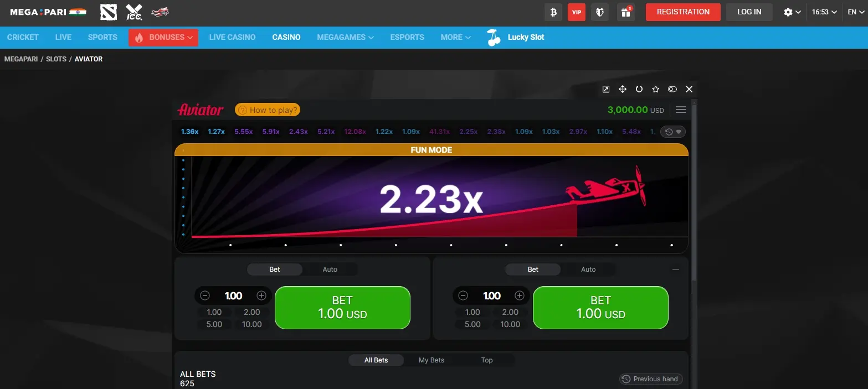Switch right panel to Auto mode
868x389 pixels.
[x=588, y=269]
